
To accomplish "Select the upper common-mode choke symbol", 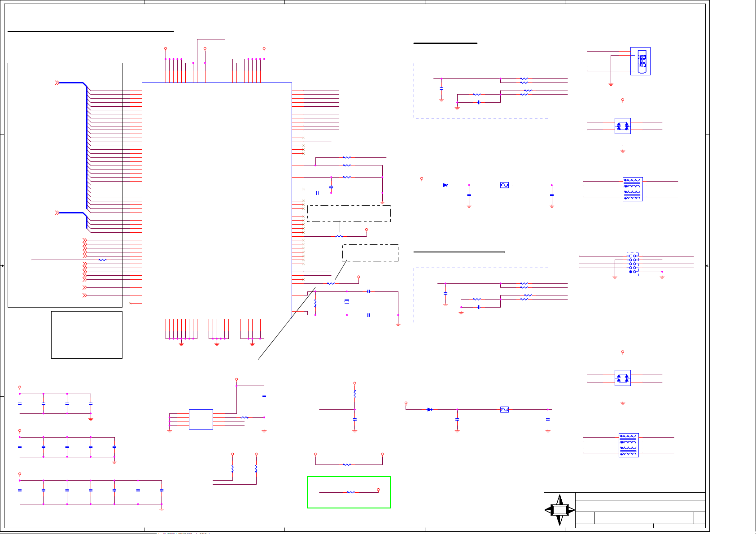I will [x=633, y=189].
